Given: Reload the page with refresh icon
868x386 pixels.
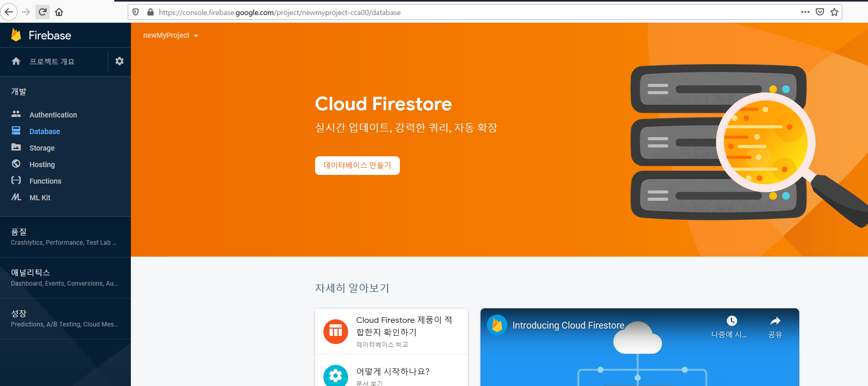Looking at the screenshot, I should (43, 12).
